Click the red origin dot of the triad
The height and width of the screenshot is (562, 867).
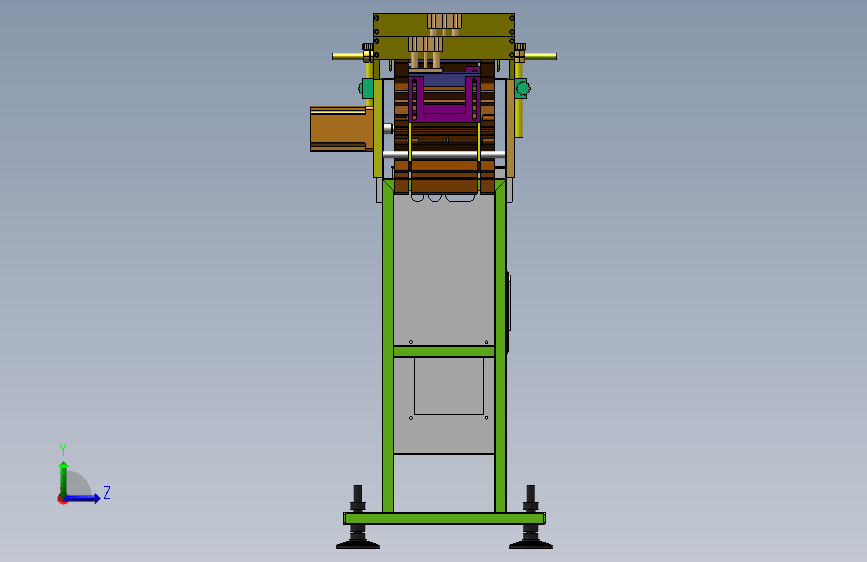[x=62, y=499]
